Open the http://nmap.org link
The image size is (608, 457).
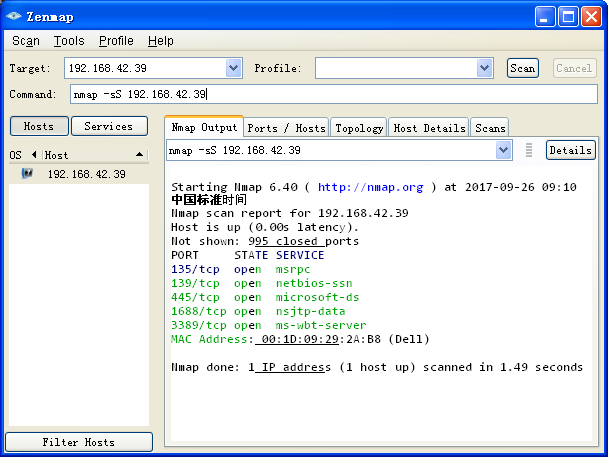[x=370, y=187]
